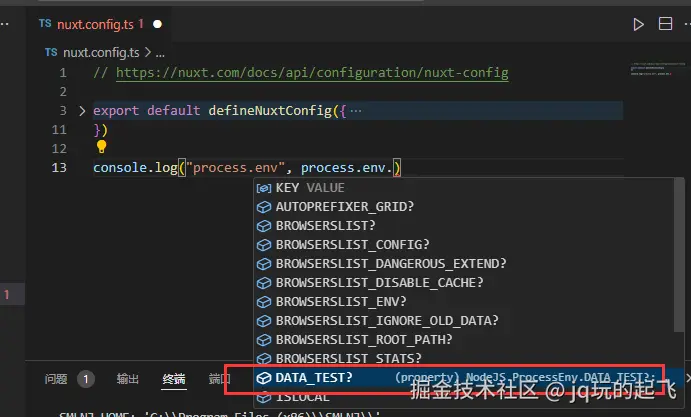
Task: Click the snippet icon beside KEY VALUE
Action: pyautogui.click(x=264, y=188)
